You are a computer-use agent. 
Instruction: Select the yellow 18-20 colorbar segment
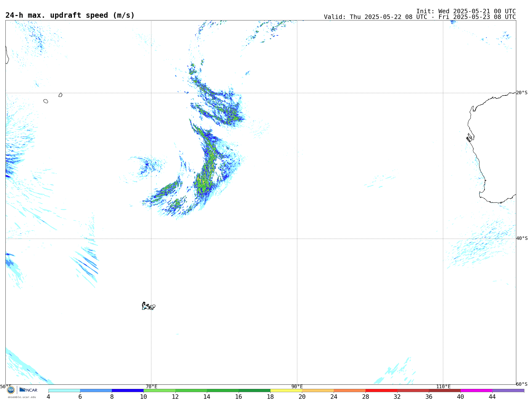coord(286,391)
